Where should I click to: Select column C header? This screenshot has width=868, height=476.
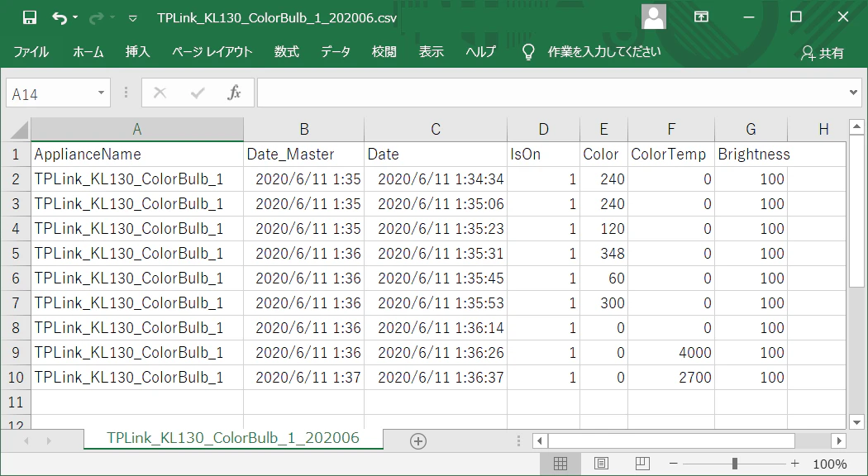[x=436, y=130]
